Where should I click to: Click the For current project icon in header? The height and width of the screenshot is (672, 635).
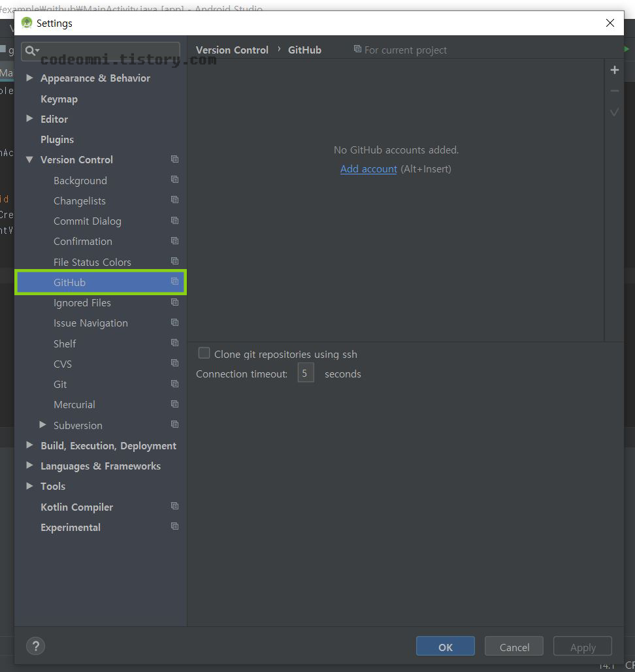[x=357, y=49]
